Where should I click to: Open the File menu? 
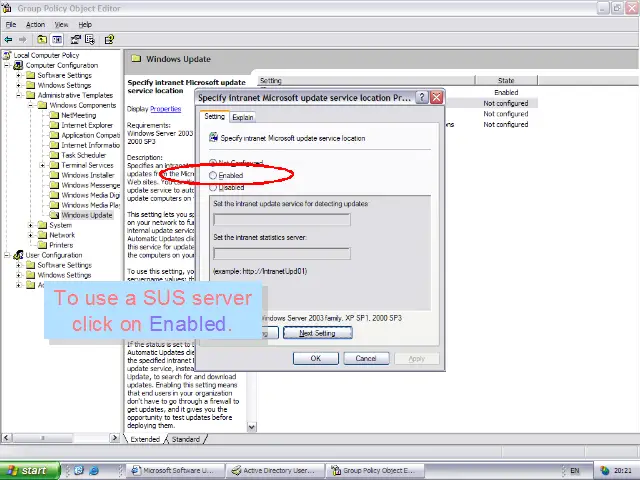11,24
